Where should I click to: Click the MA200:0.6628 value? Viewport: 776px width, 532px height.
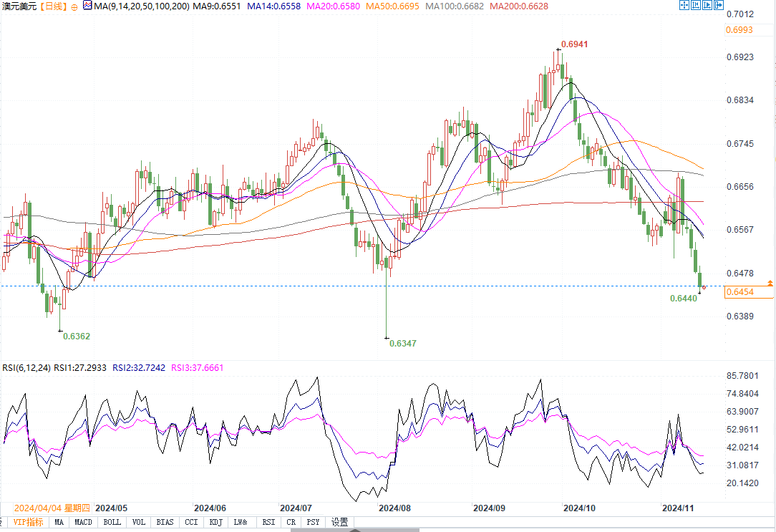519,6
